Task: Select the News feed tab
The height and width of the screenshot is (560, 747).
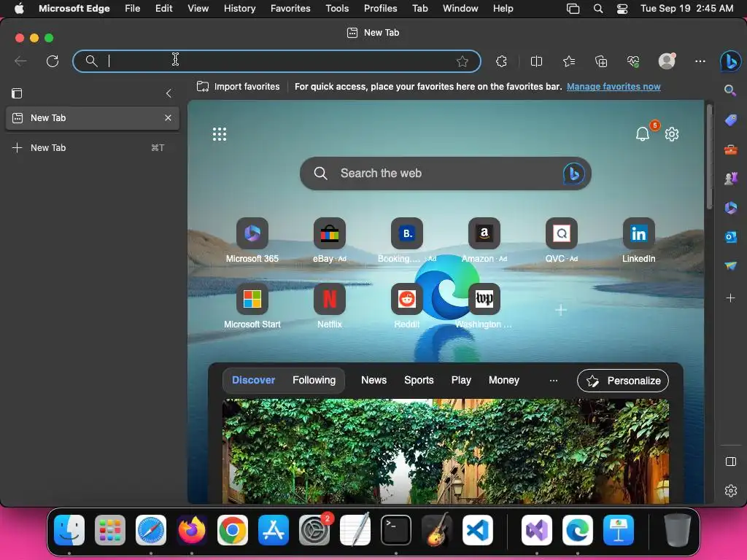Action: coord(373,380)
